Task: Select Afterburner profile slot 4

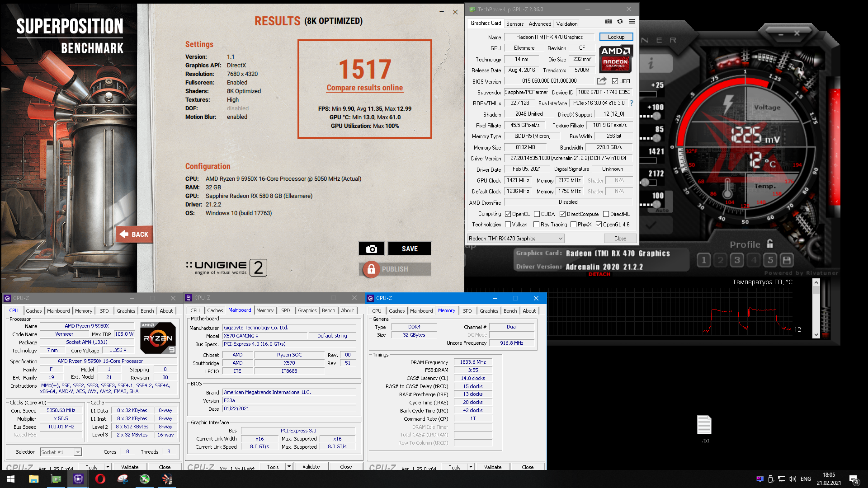Action: point(754,260)
